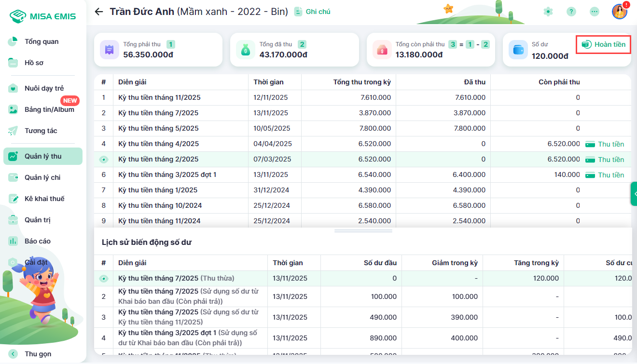637x364 pixels.
Task: Open the Ghi chú note link
Action: (x=313, y=12)
